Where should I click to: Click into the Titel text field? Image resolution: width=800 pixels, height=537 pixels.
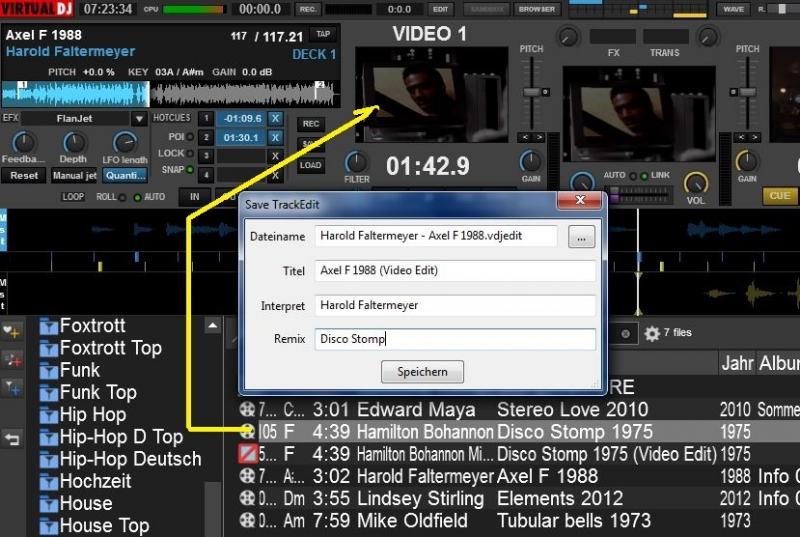(x=455, y=271)
